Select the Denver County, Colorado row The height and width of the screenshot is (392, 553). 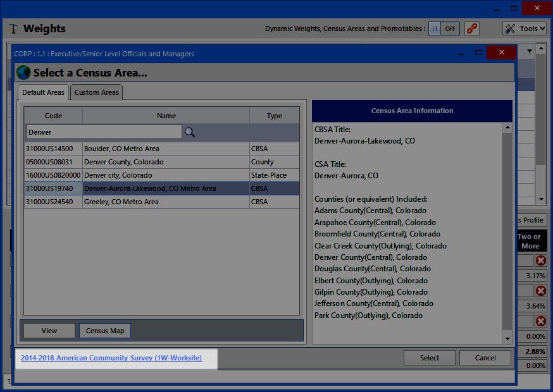pos(162,162)
